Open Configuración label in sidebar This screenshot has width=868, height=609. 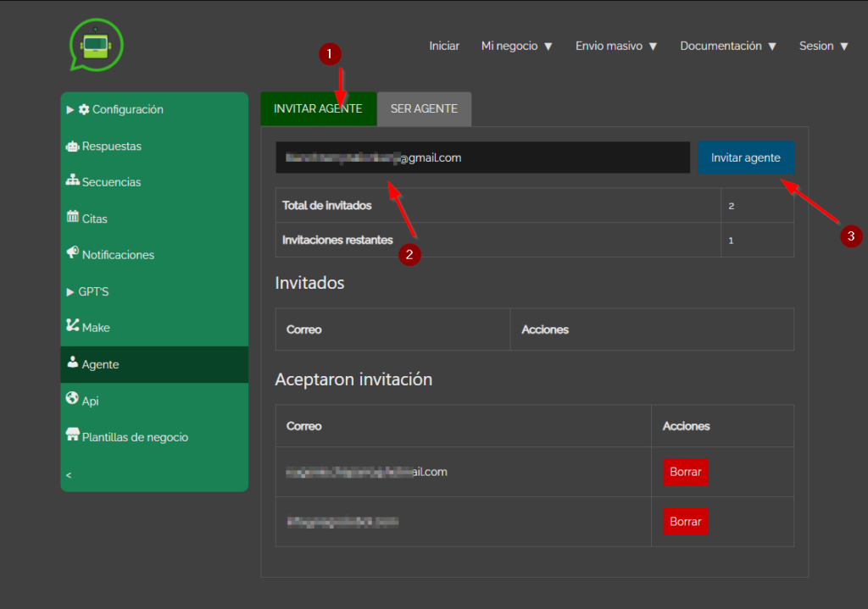pyautogui.click(x=128, y=109)
